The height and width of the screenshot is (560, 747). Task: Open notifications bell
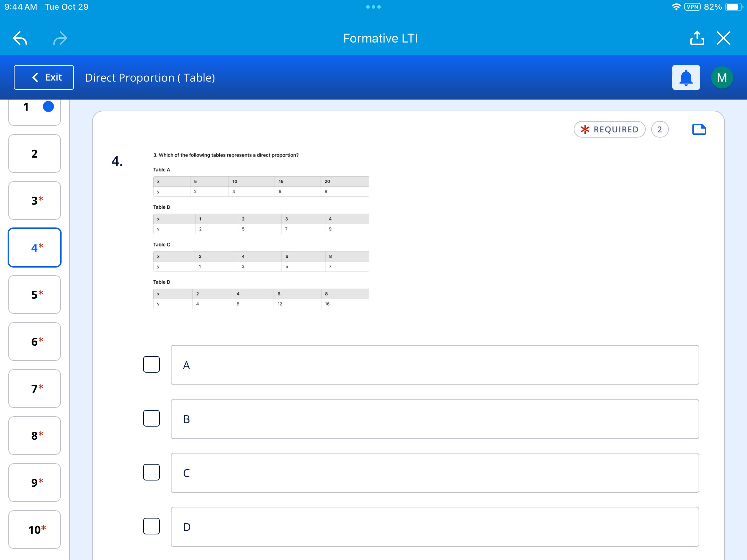tap(686, 77)
